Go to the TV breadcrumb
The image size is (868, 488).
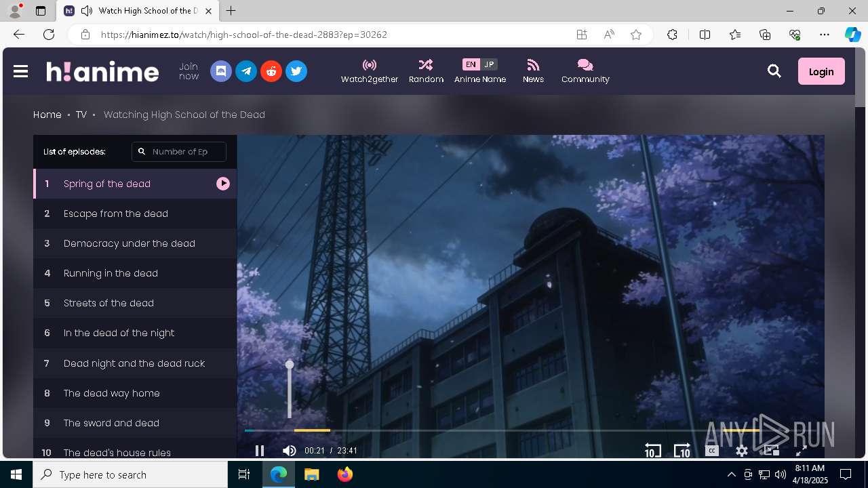pyautogui.click(x=81, y=115)
